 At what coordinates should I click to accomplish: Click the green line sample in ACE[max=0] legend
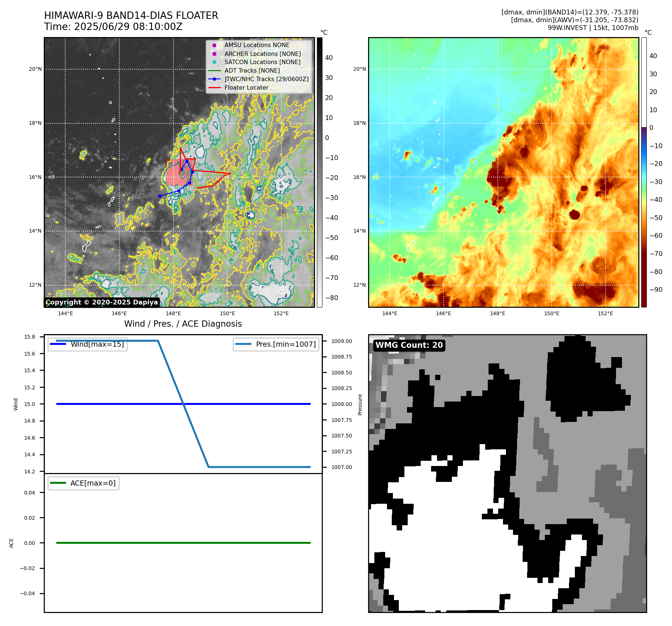(x=58, y=483)
